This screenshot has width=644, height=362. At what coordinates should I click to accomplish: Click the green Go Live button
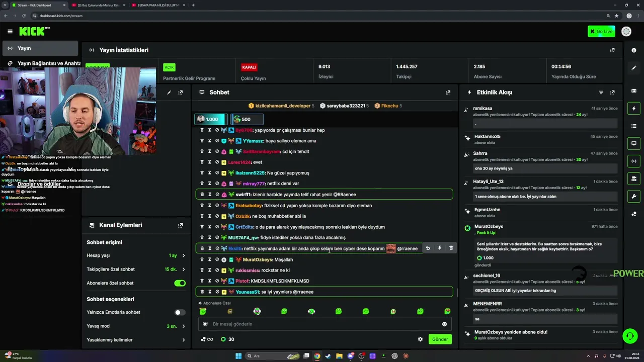coord(601,32)
